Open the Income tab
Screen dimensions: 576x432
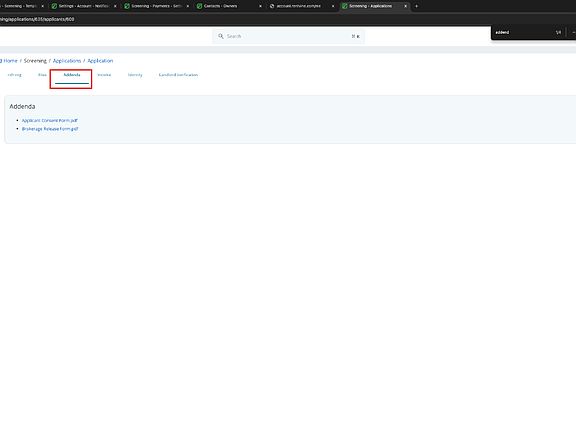(104, 75)
